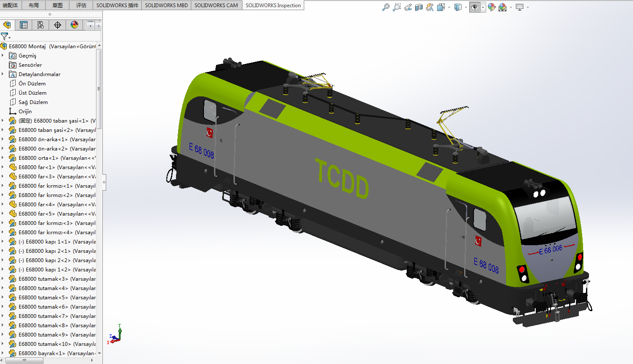Expand the Geçmiş tree node
The height and width of the screenshot is (364, 633).
click(3, 55)
